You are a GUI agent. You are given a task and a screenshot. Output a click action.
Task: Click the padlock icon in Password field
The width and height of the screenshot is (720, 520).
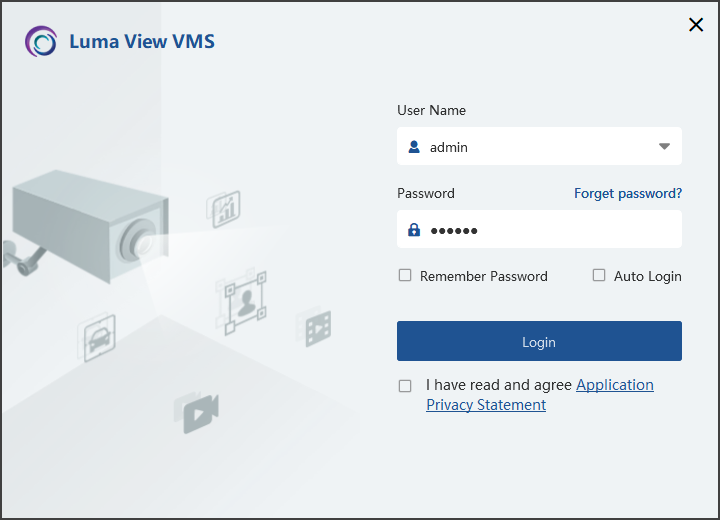click(x=414, y=230)
